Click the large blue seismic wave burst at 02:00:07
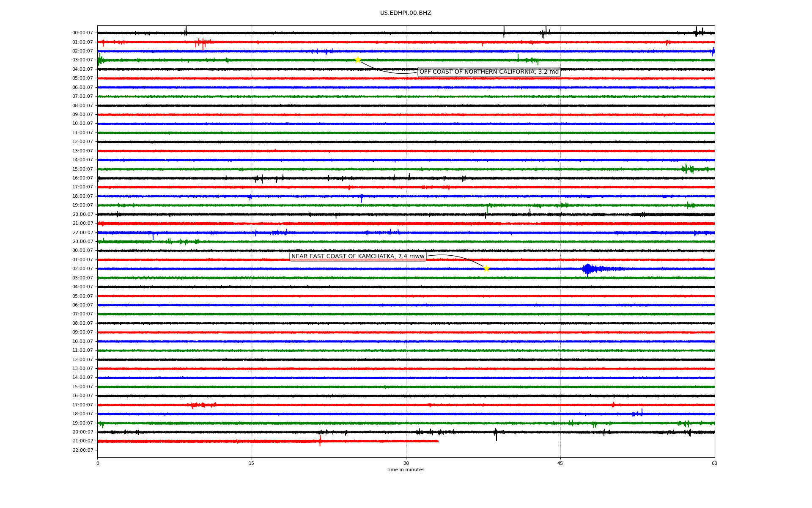This screenshot has width=812, height=508. click(588, 269)
